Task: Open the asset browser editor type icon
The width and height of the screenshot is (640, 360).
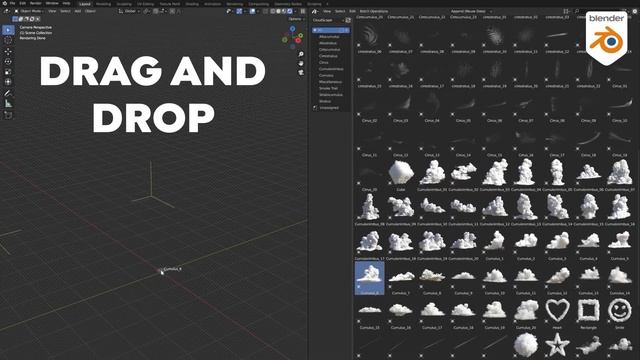Action: [x=315, y=11]
